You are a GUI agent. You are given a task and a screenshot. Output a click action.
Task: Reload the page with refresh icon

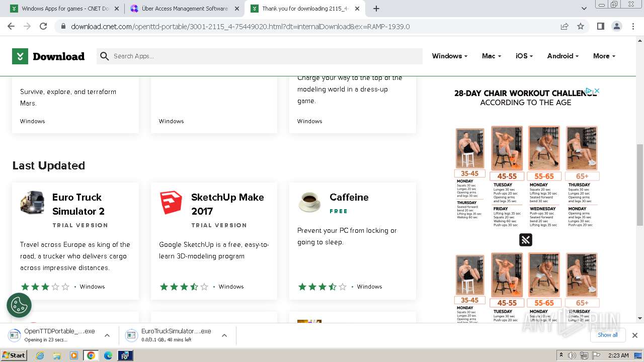[x=43, y=26]
